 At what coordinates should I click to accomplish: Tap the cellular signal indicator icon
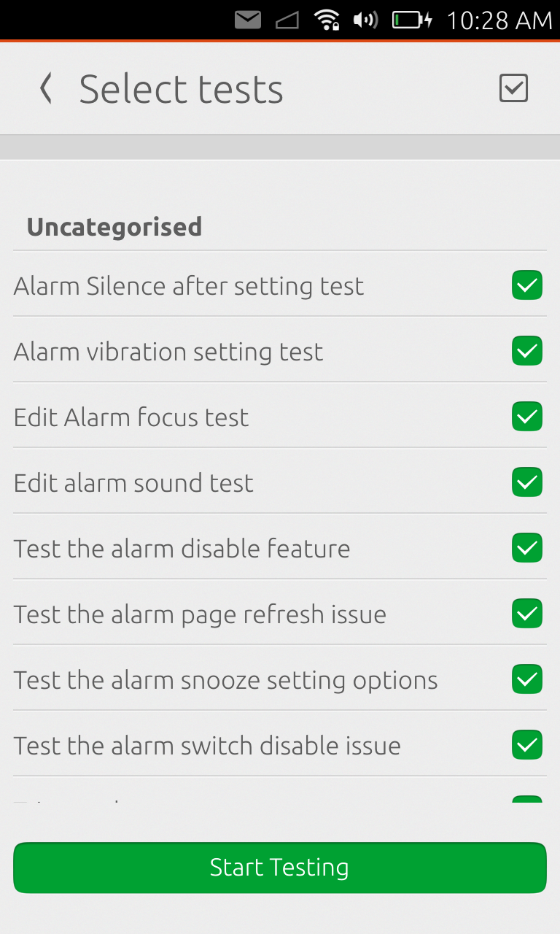point(287,20)
